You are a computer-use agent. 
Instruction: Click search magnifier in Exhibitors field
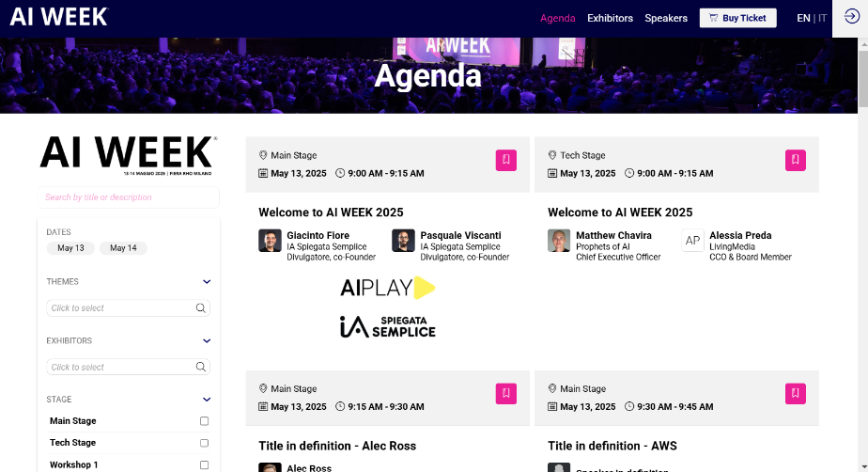[200, 367]
